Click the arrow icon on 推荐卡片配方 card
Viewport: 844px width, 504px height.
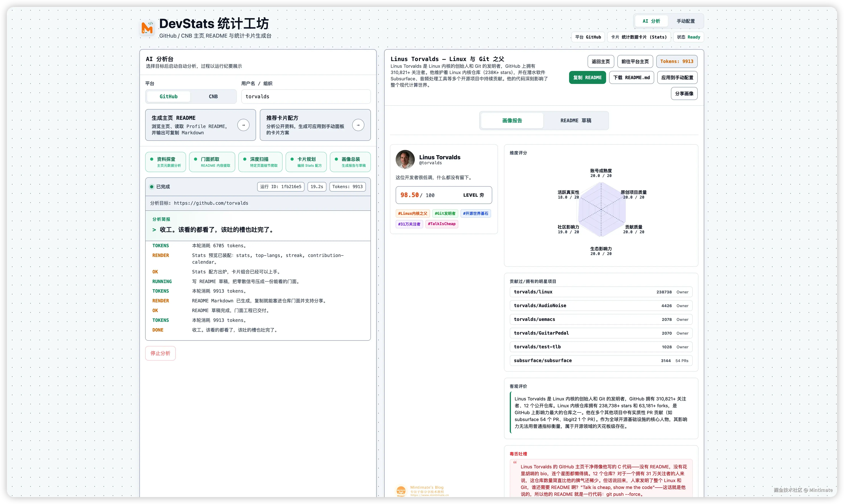click(358, 125)
